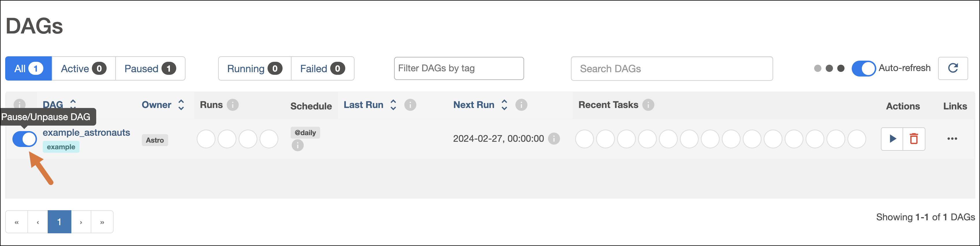Disable the Auto-refresh toggle
The height and width of the screenshot is (246, 980).
pyautogui.click(x=864, y=68)
